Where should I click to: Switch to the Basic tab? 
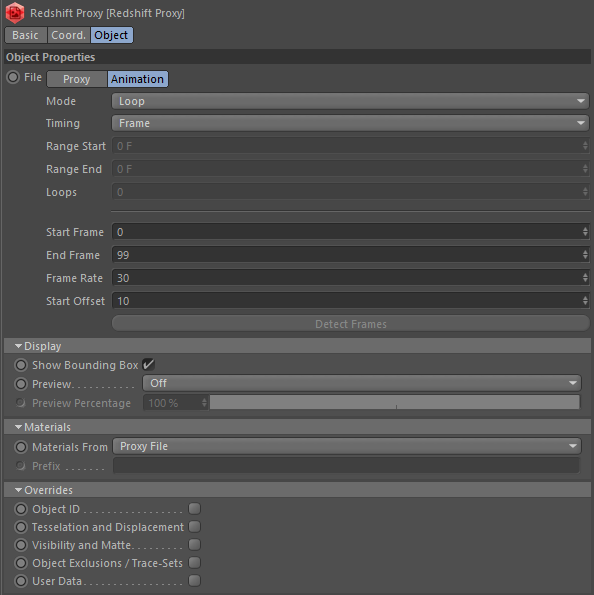click(25, 35)
